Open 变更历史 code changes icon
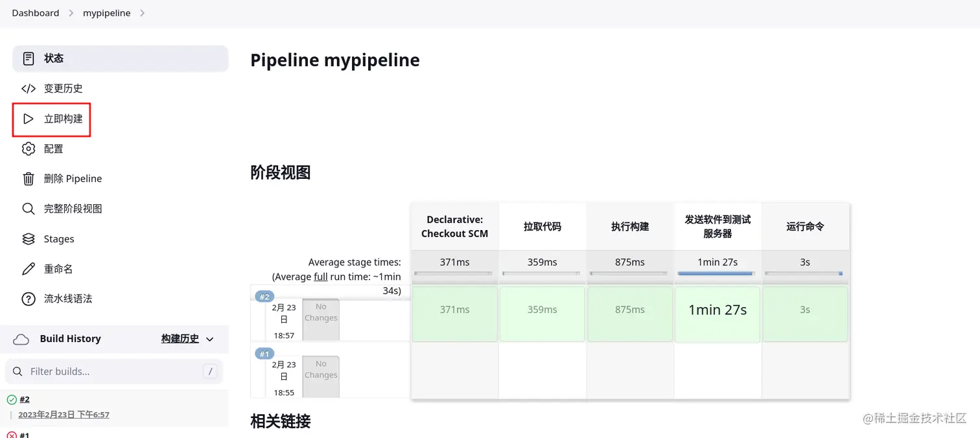The width and height of the screenshot is (980, 438). pyautogui.click(x=29, y=89)
